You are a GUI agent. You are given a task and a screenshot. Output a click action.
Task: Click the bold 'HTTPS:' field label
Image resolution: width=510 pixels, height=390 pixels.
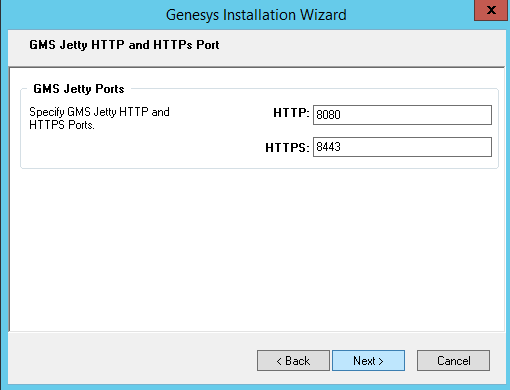click(287, 147)
